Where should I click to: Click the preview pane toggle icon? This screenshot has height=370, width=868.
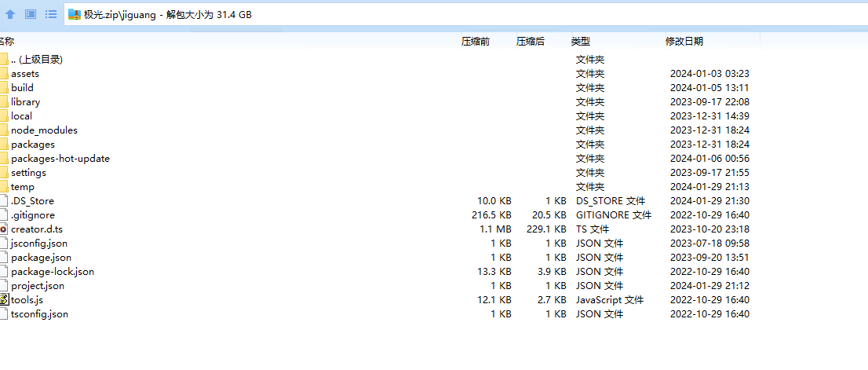point(31,14)
